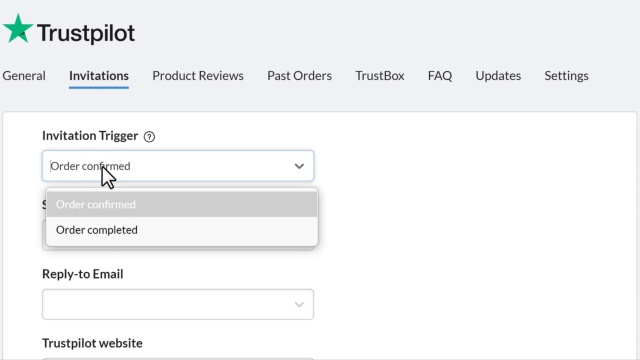Open the Invitation Trigger help icon
This screenshot has height=360, width=640.
pyautogui.click(x=149, y=137)
